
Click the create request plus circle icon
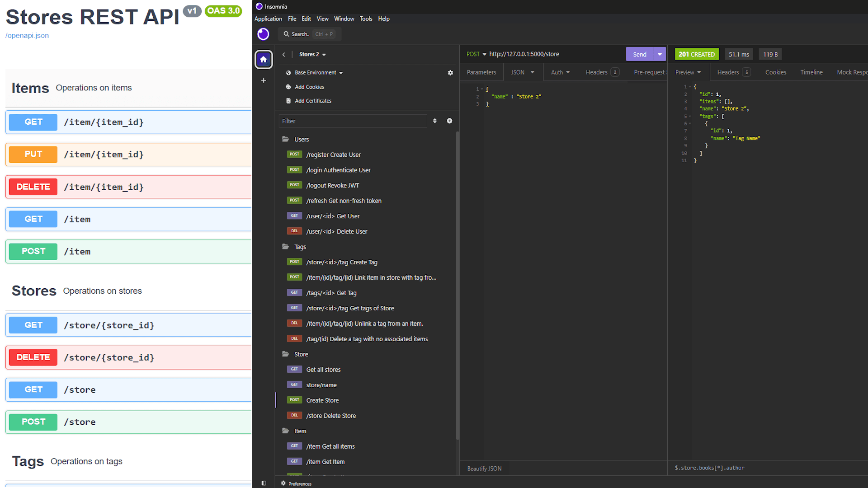[x=449, y=121]
